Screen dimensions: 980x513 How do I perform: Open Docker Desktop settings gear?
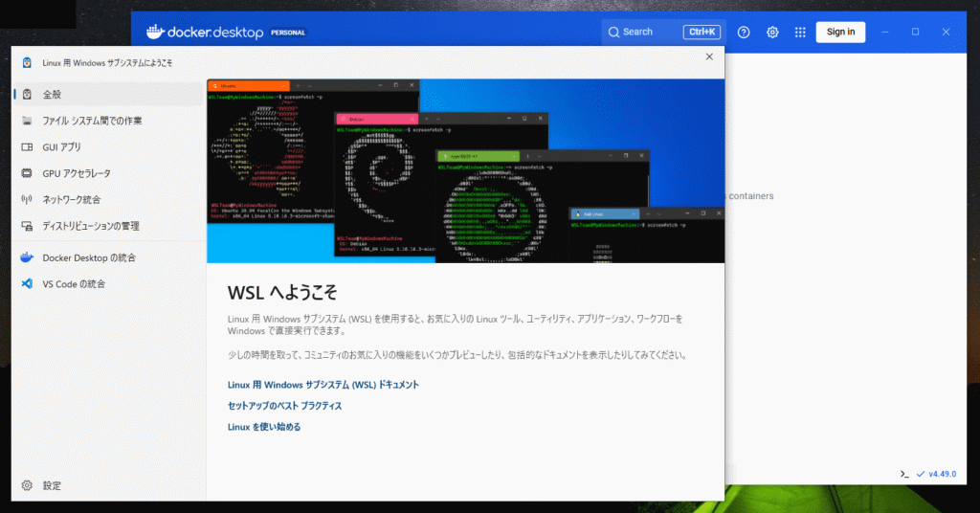772,32
